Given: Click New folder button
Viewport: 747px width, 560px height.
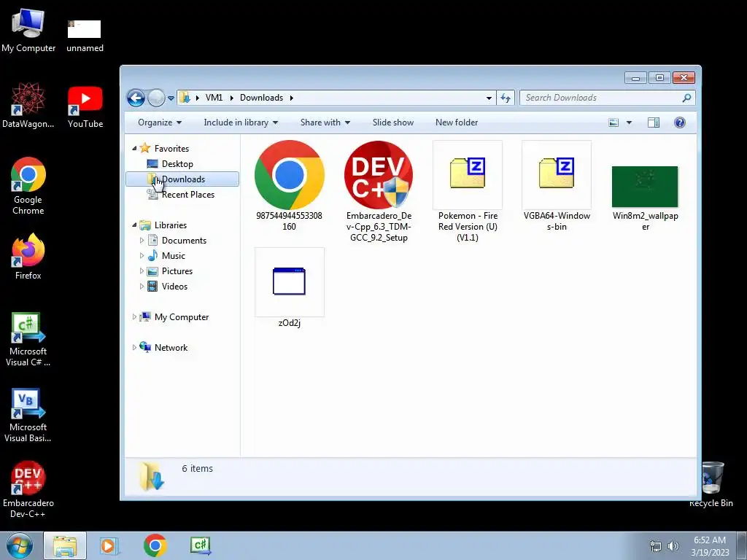Looking at the screenshot, I should [457, 122].
